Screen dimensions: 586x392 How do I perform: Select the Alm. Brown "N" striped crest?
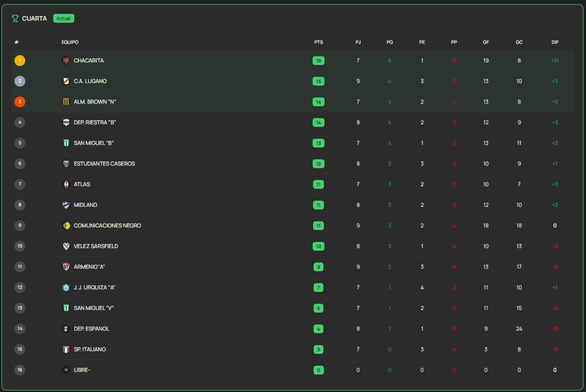point(66,102)
